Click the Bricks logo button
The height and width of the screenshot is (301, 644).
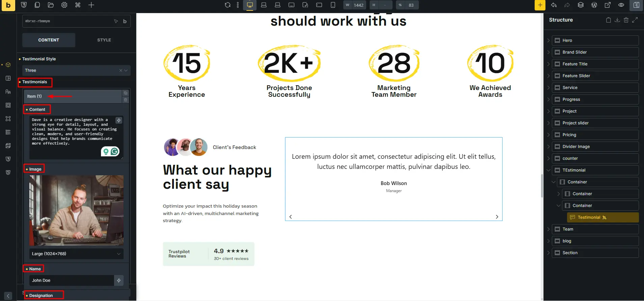click(x=8, y=5)
